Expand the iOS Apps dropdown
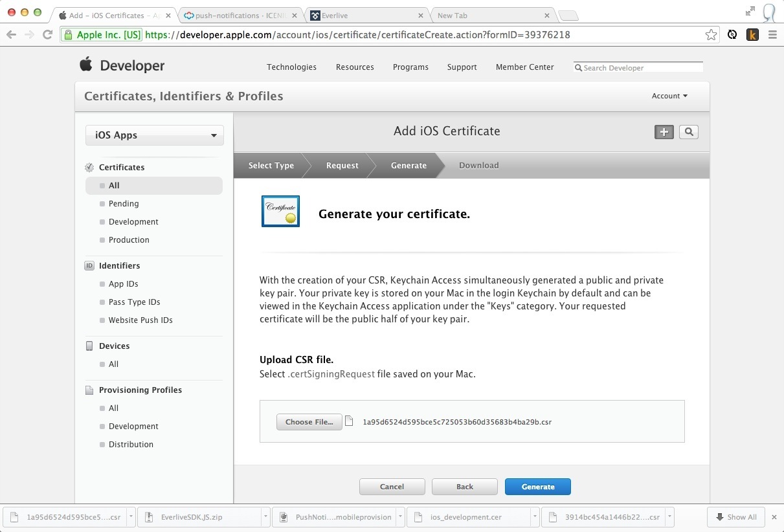Viewport: 784px width, 532px height. [155, 135]
